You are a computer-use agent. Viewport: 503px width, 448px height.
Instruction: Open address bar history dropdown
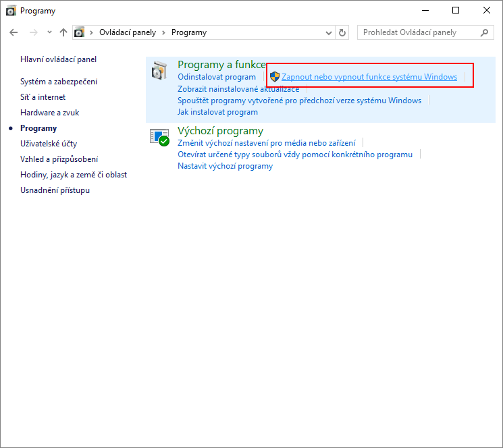329,32
